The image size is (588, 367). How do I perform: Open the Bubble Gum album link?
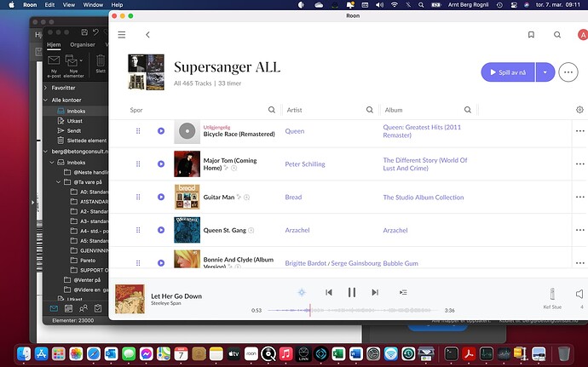pos(401,263)
